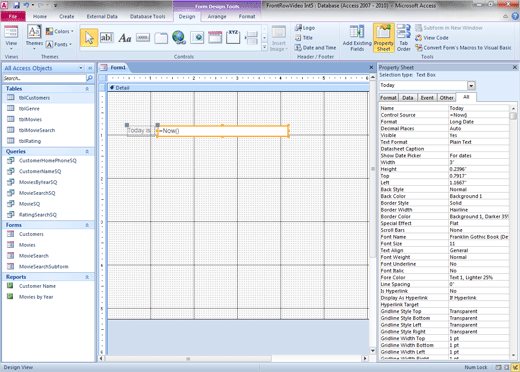Open the Today control selection dropdown

[x=471, y=86]
